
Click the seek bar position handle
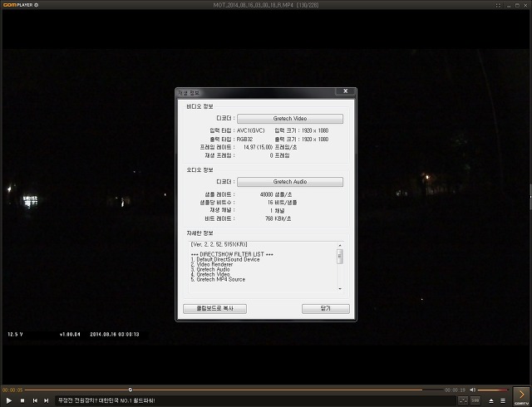click(131, 390)
